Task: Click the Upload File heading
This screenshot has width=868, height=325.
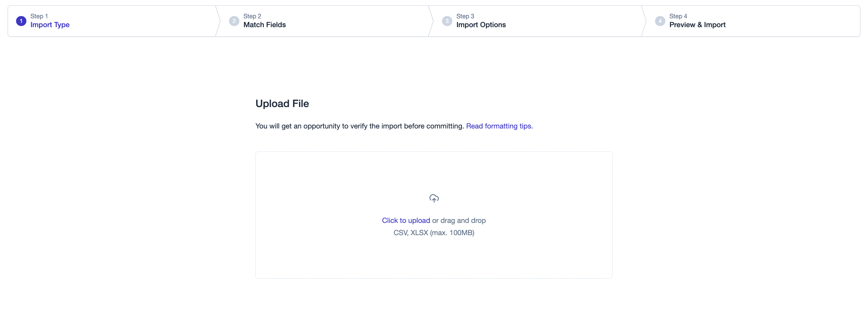Action: pos(282,104)
